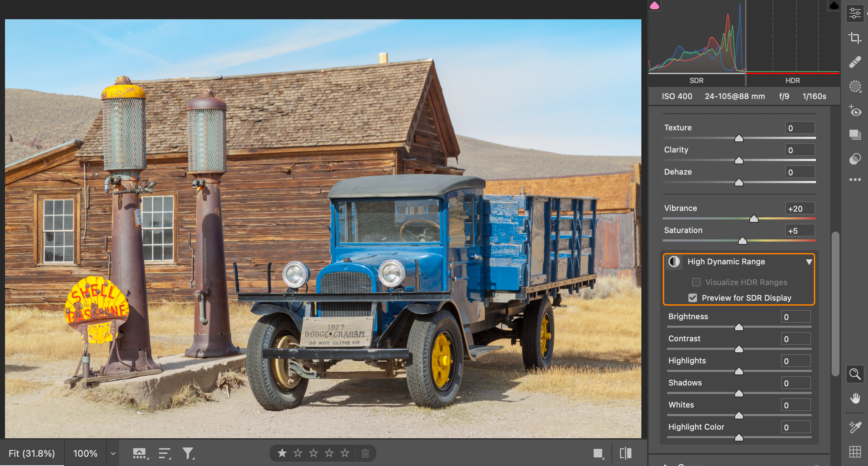868x466 pixels.
Task: Open the Snapshots panel icon
Action: click(855, 135)
